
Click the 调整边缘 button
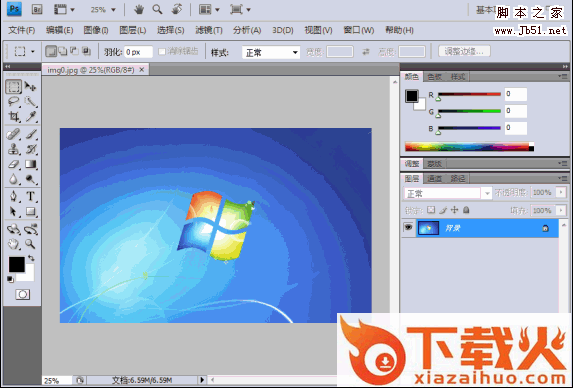pos(464,52)
